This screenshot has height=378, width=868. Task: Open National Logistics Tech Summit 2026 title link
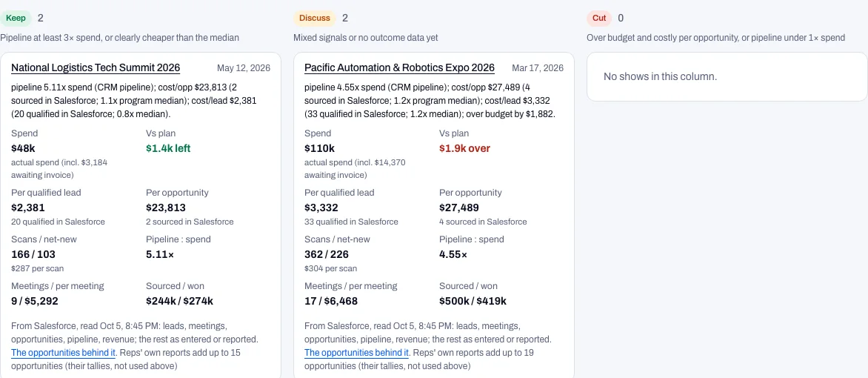click(96, 67)
